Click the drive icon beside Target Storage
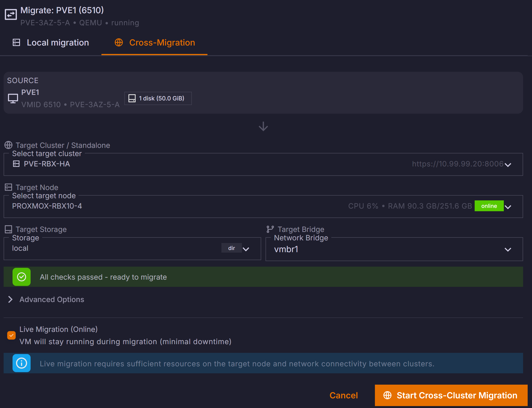This screenshot has height=408, width=532. click(x=8, y=229)
